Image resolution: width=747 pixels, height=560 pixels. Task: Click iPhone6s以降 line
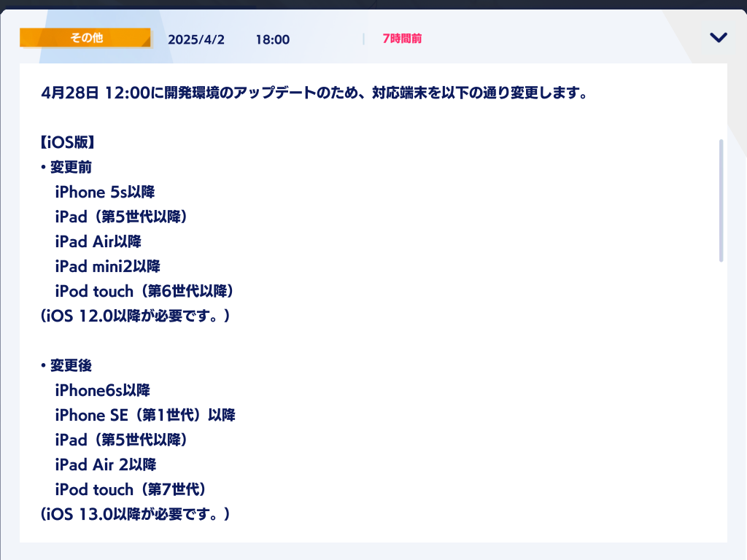[102, 390]
